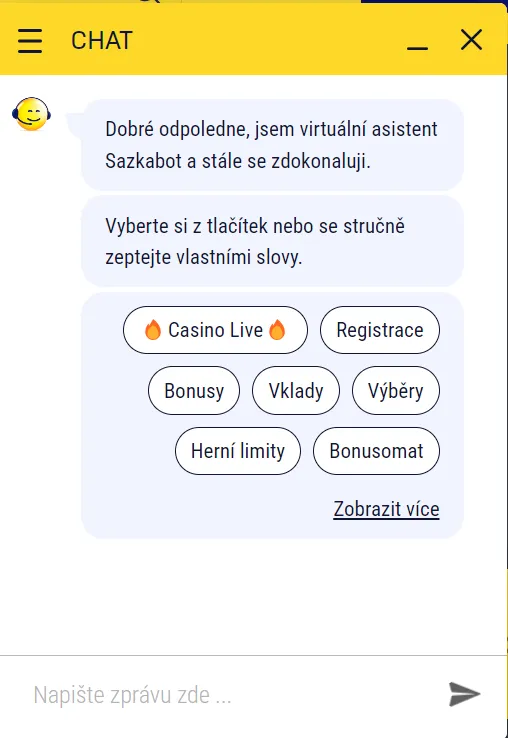Click the left flame icon on Casino Live
The height and width of the screenshot is (738, 508).
pyautogui.click(x=153, y=330)
